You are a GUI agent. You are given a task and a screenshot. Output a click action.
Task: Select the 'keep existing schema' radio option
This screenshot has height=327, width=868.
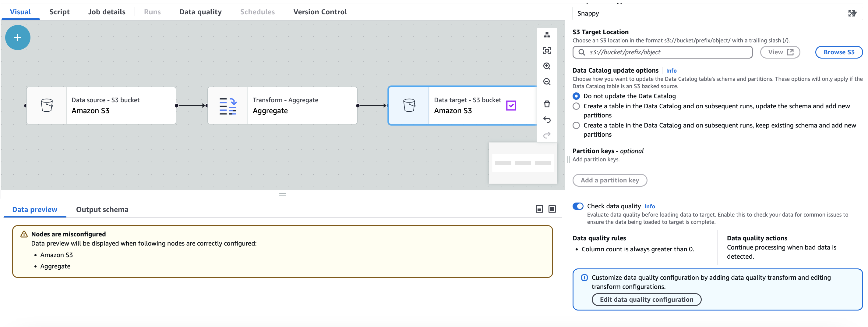coord(576,126)
